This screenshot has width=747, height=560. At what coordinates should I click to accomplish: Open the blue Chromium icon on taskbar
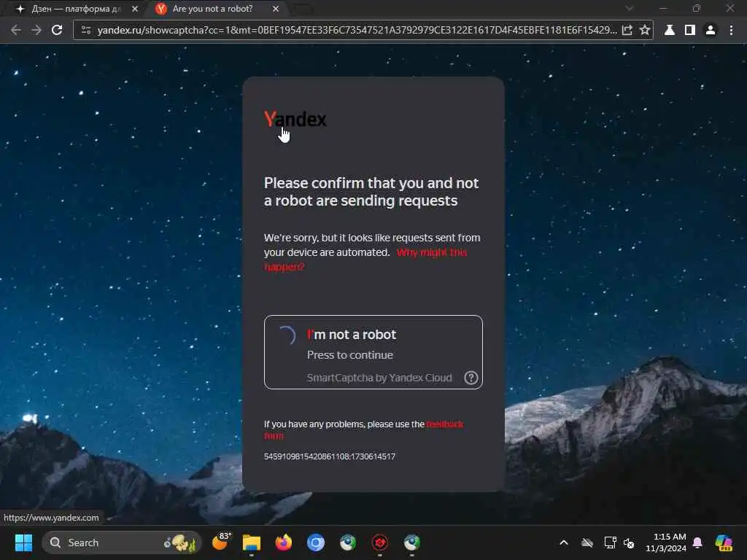(315, 542)
